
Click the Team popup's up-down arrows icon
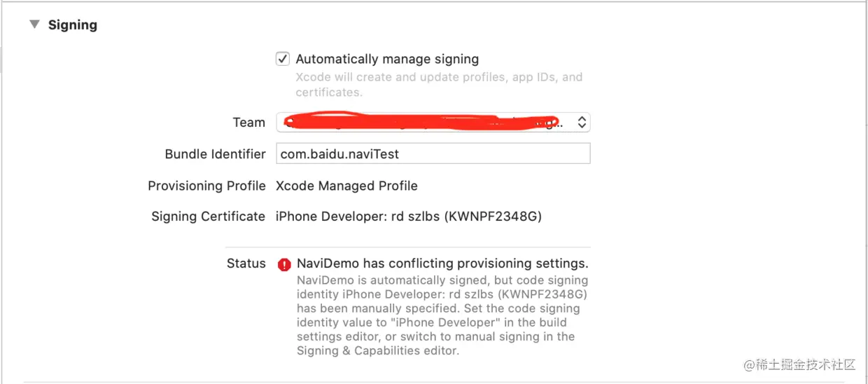[x=582, y=123]
